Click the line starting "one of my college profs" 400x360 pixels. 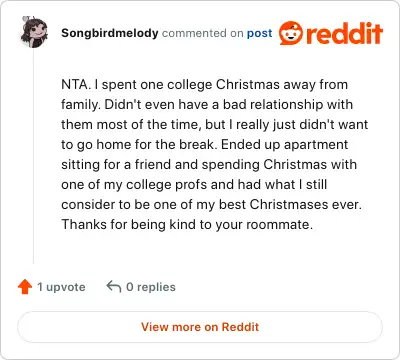pyautogui.click(x=194, y=184)
